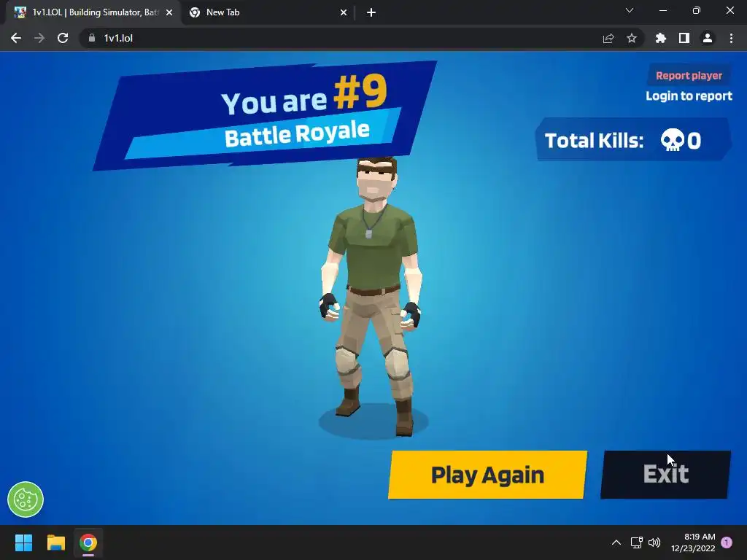Click the soldier character model
Screen dimensions: 747x560
pos(371,297)
